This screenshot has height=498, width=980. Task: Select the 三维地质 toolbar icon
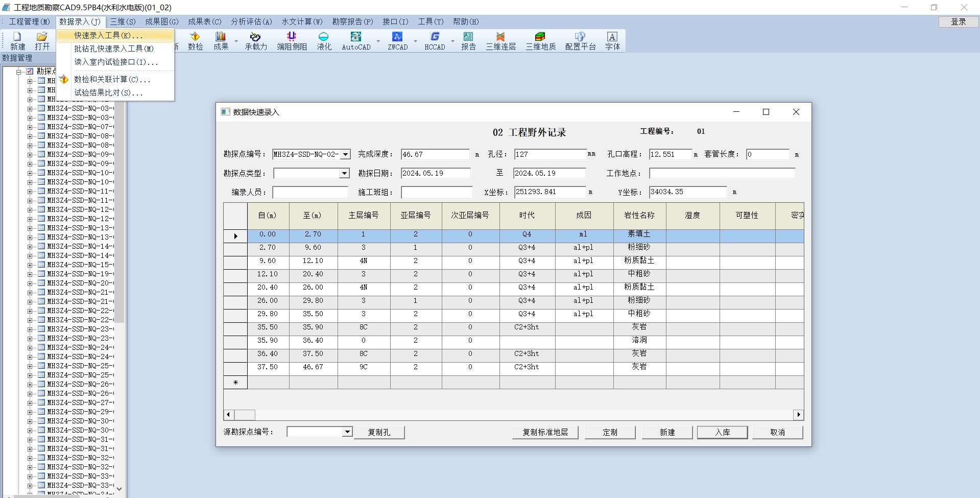point(540,41)
